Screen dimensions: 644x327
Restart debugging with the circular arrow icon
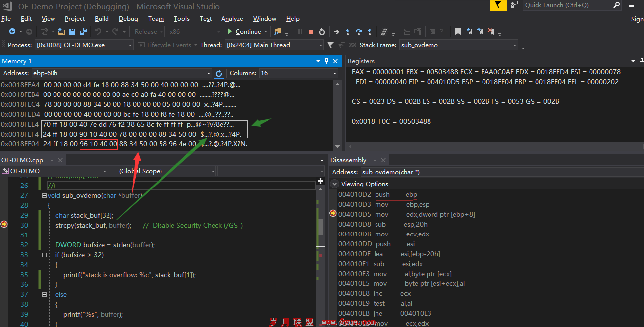322,32
